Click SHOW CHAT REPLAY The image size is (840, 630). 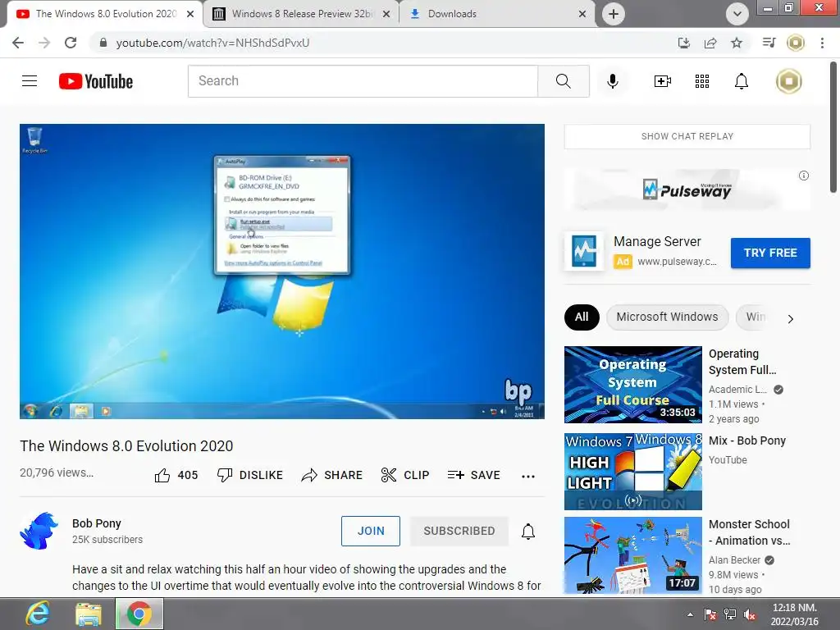pos(687,137)
